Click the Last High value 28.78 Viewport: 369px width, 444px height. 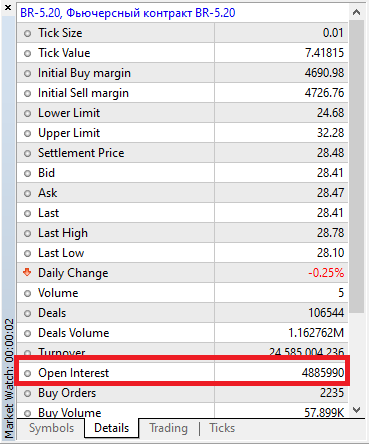point(330,233)
